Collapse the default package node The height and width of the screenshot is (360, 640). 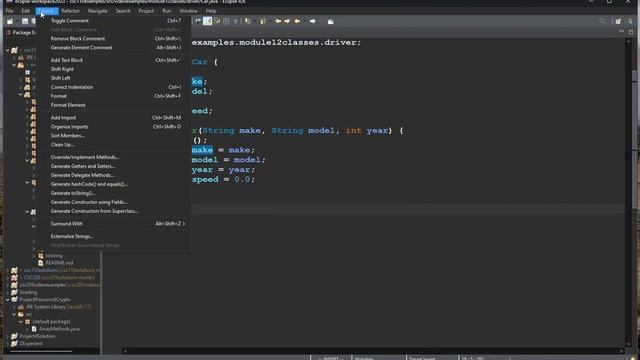[21, 322]
